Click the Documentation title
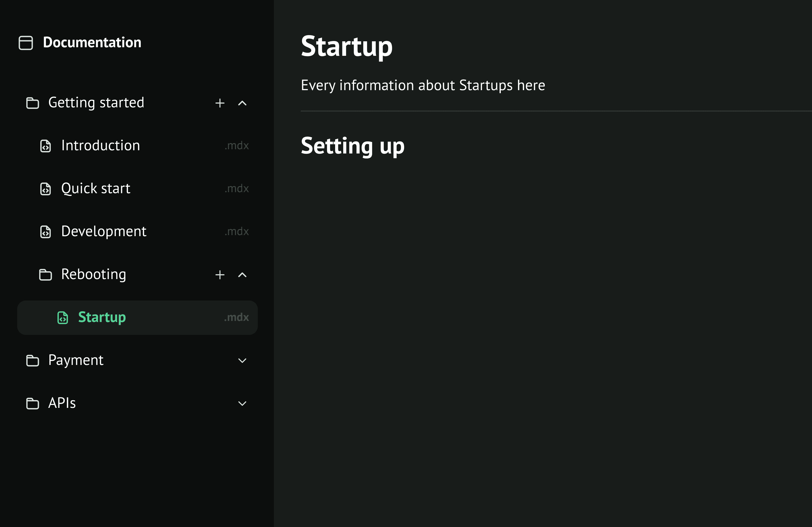 pyautogui.click(x=92, y=43)
